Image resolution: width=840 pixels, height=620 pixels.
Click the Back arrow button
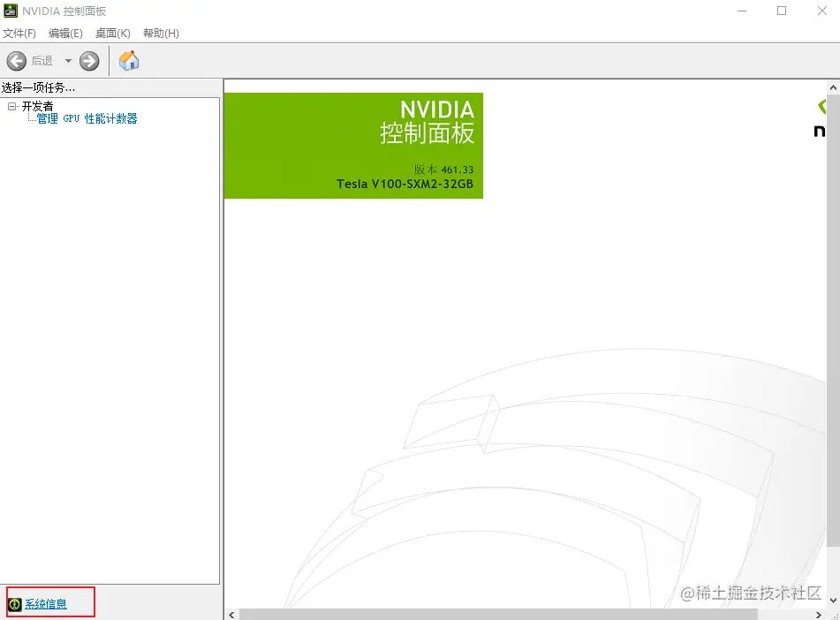tap(17, 61)
